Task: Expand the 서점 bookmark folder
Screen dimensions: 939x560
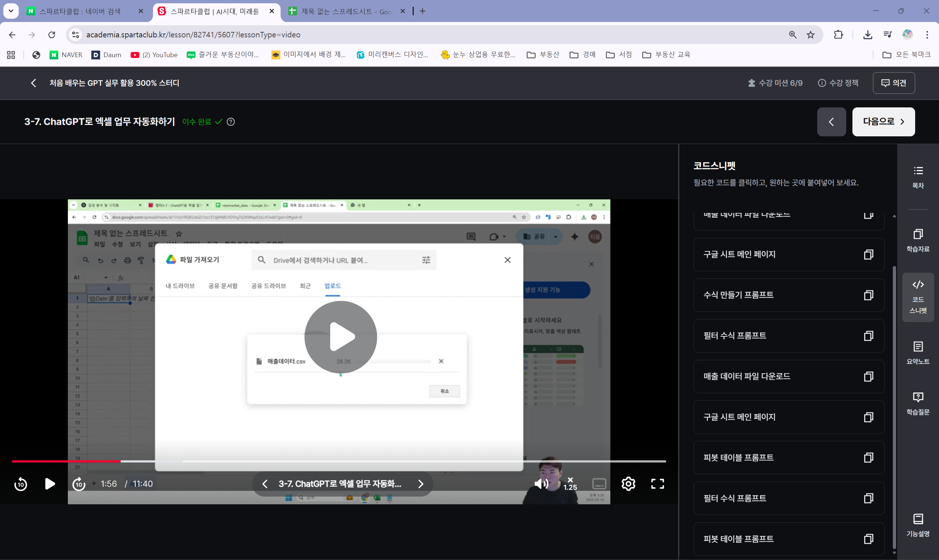Action: coord(619,55)
